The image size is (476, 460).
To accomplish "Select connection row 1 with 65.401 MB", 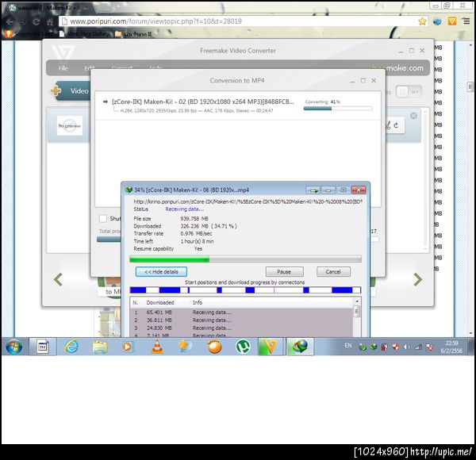I will (242, 312).
